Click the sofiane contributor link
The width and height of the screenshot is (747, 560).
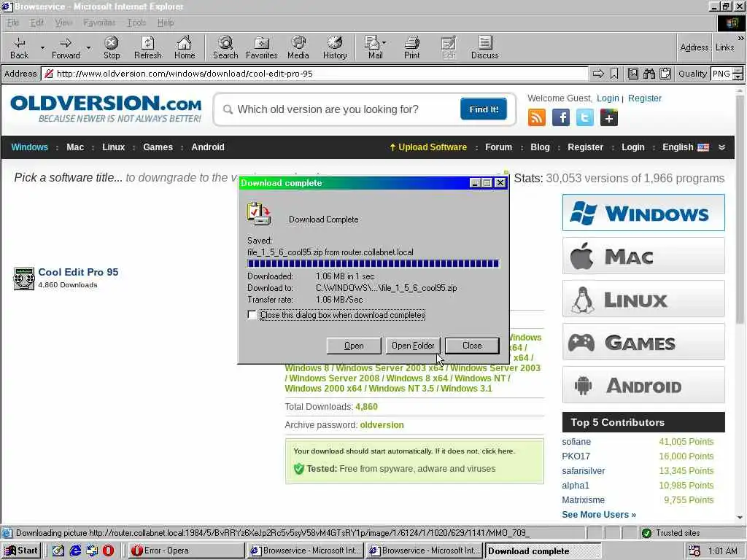[576, 441]
